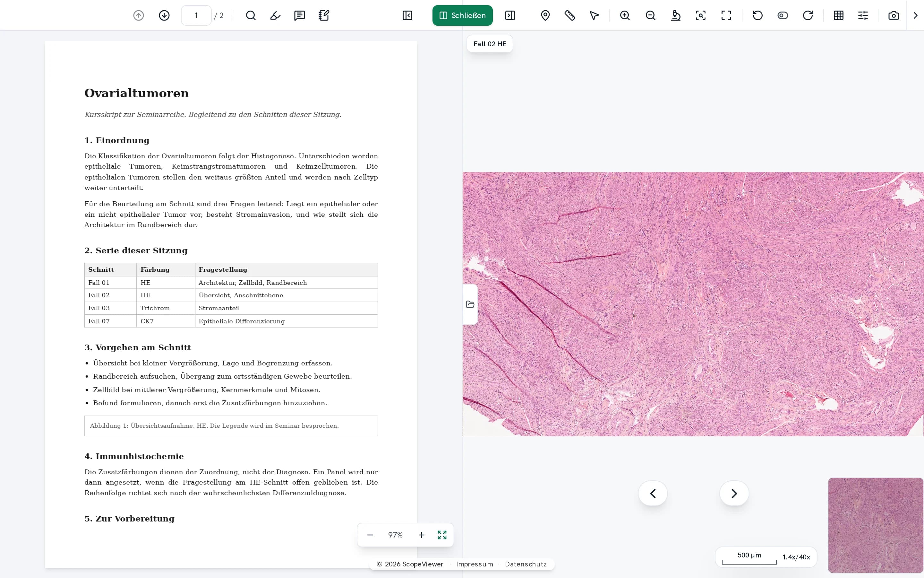
Task: Show previous slide with left chevron
Action: (653, 493)
